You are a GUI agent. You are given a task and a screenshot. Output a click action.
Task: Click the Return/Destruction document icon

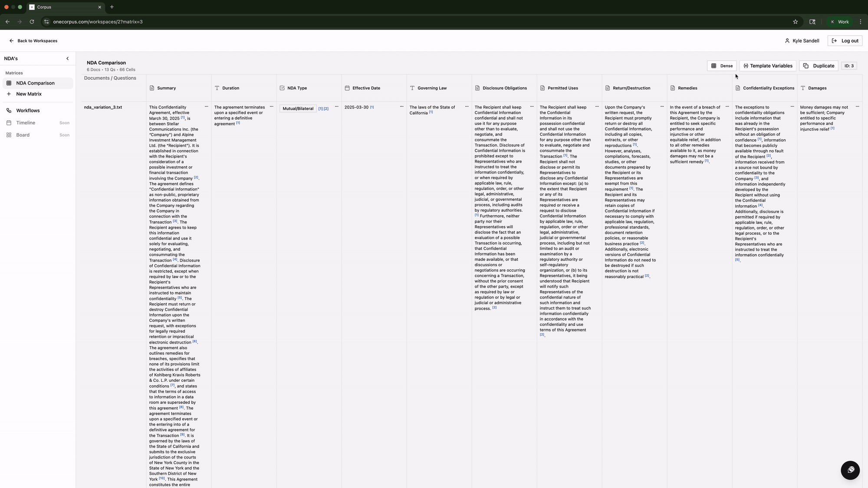[x=608, y=88]
